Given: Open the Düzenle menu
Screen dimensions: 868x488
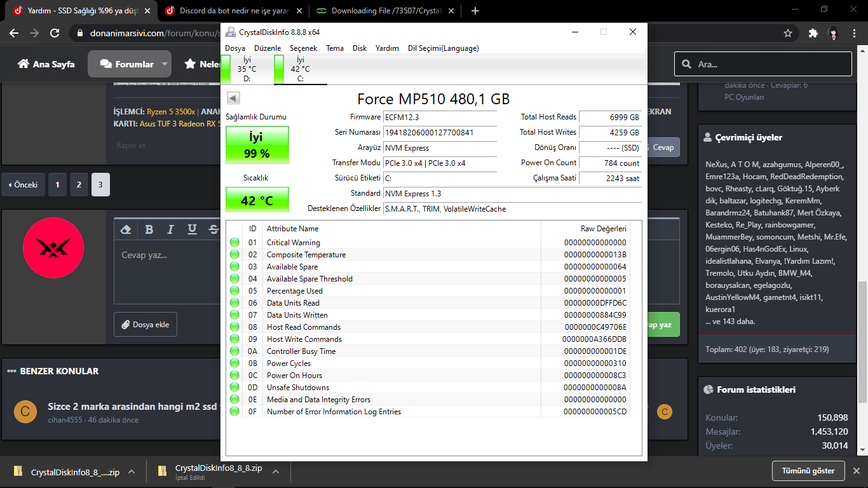Looking at the screenshot, I should click(x=268, y=48).
